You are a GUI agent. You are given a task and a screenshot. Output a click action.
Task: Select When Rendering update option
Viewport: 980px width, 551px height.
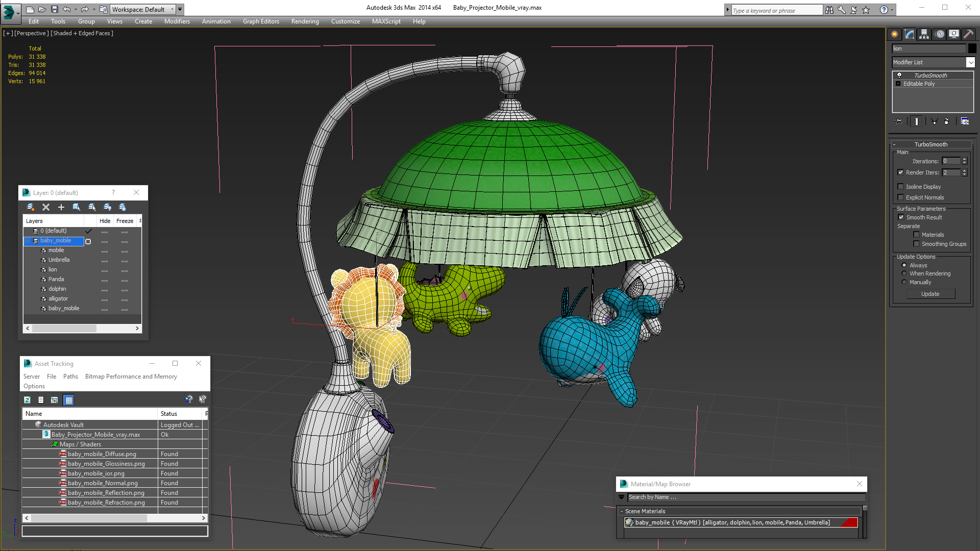(x=904, y=273)
